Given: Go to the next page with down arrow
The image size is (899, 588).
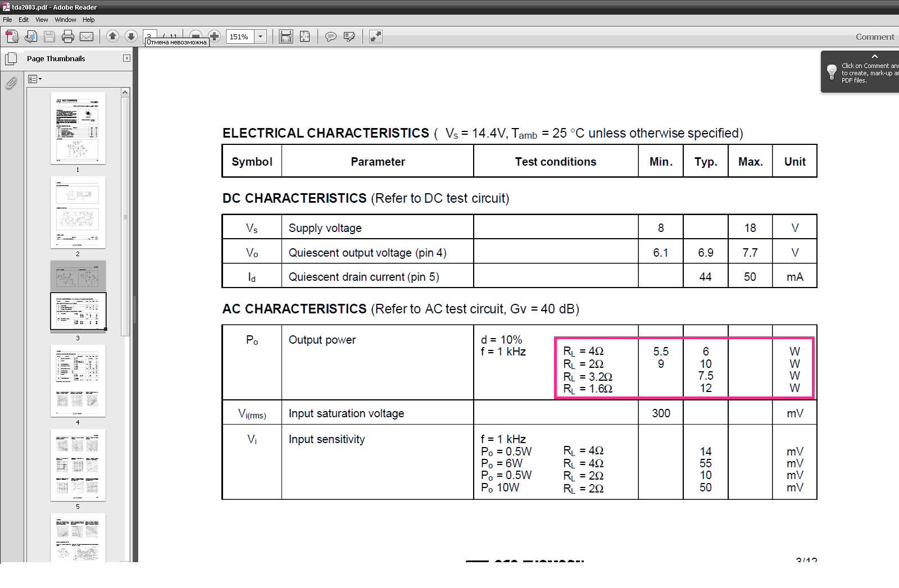Looking at the screenshot, I should tap(131, 37).
